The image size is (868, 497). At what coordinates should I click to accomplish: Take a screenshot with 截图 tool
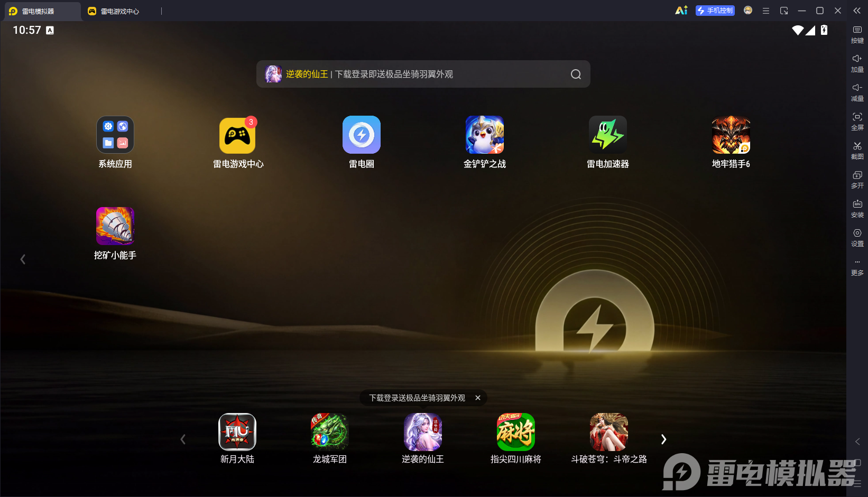point(857,151)
